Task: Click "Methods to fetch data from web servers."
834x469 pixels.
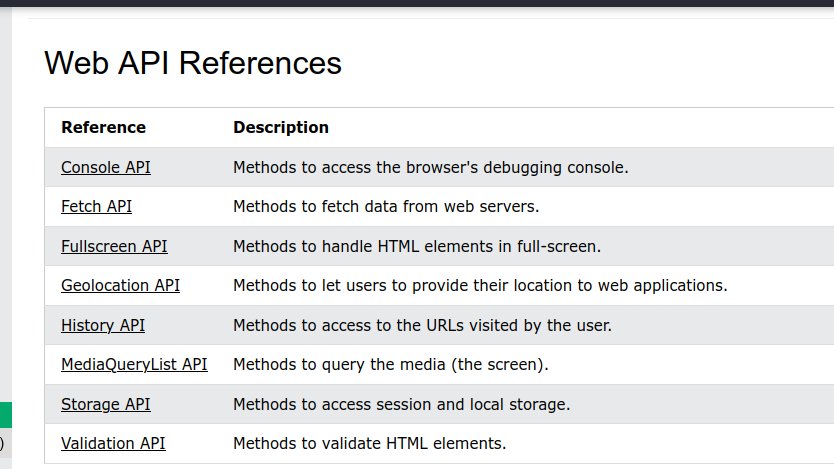Action: (386, 206)
